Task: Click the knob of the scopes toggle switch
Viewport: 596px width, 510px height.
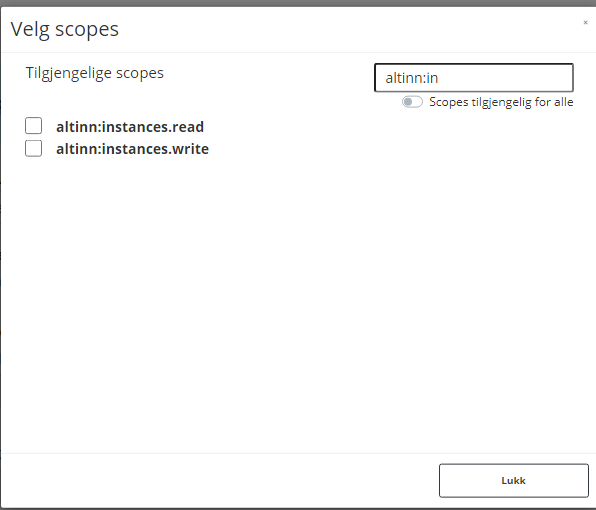Action: tap(408, 102)
